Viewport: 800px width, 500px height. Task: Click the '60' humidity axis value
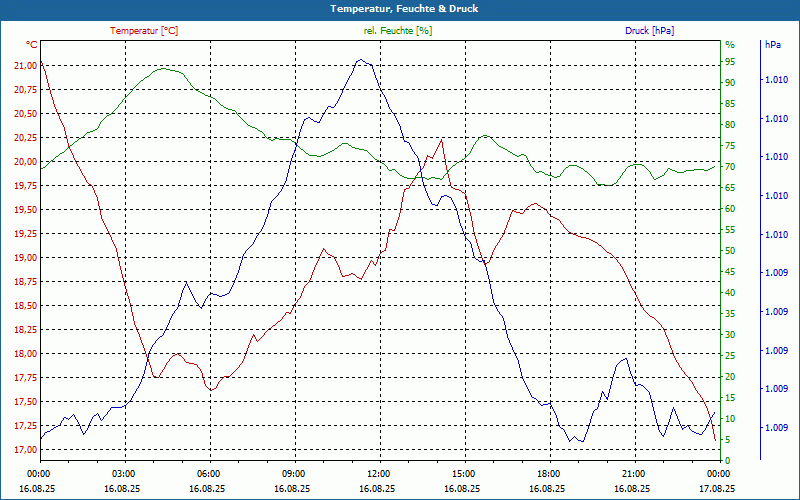[730, 209]
